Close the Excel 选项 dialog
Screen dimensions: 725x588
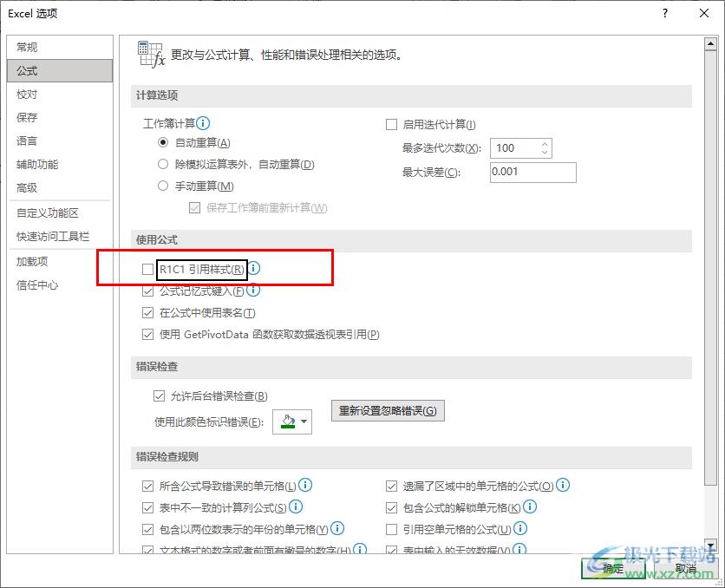click(703, 13)
